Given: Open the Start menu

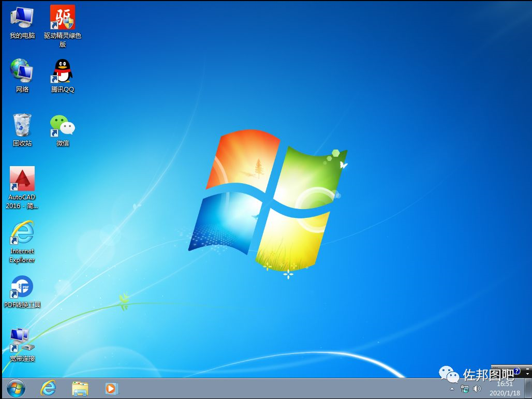Looking at the screenshot, I should click(14, 388).
